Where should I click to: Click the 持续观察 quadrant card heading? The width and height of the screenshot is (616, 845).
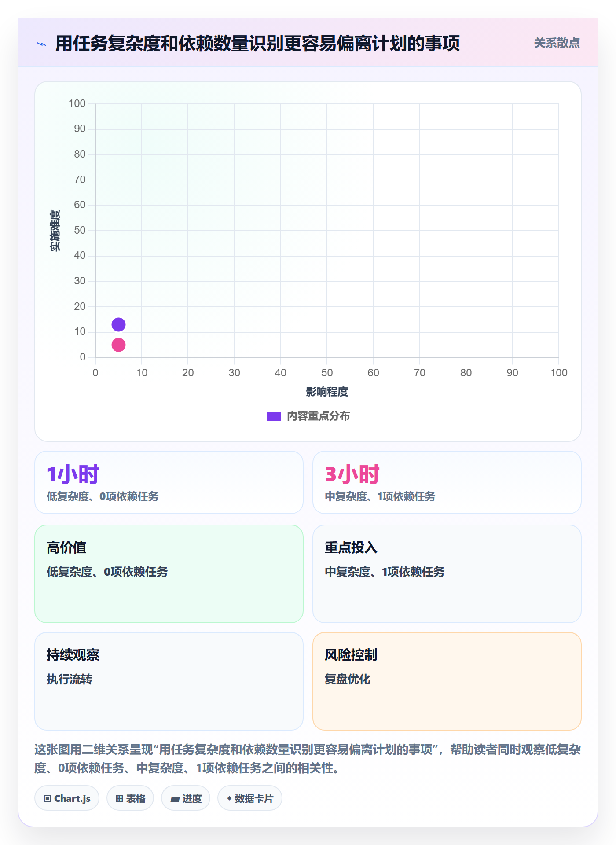pyautogui.click(x=73, y=655)
